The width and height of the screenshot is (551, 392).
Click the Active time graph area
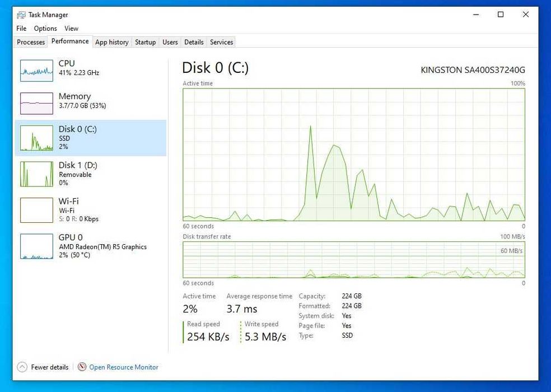click(x=354, y=155)
